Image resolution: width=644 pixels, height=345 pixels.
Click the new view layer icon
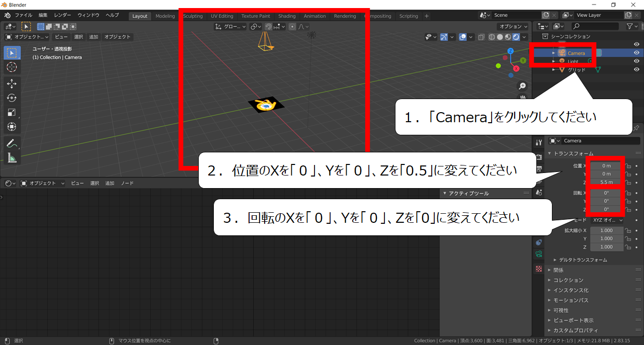click(628, 16)
